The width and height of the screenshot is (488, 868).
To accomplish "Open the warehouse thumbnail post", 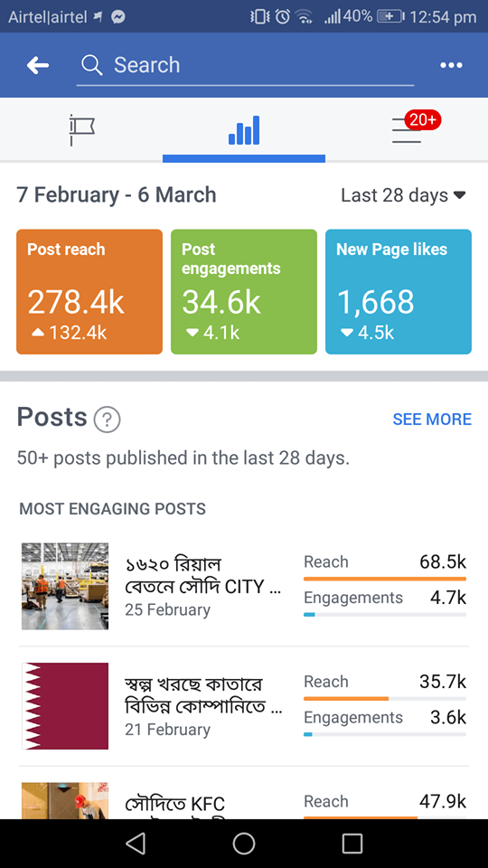I will [x=65, y=586].
